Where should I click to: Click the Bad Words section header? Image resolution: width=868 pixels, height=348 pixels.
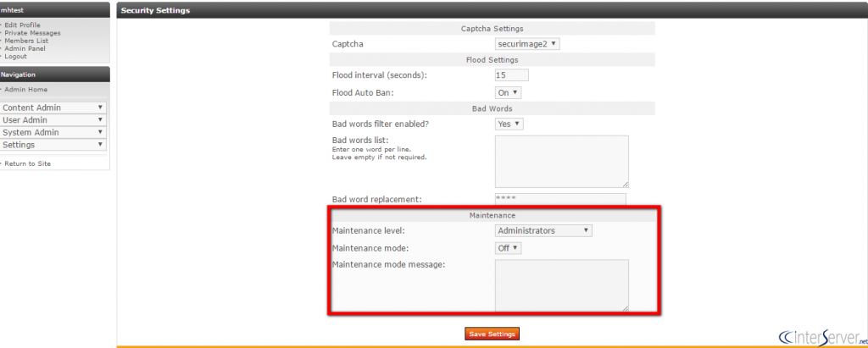point(492,108)
